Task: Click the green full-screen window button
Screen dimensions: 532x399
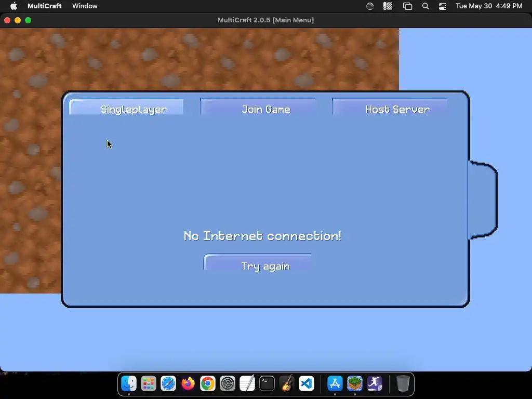Action: click(28, 20)
